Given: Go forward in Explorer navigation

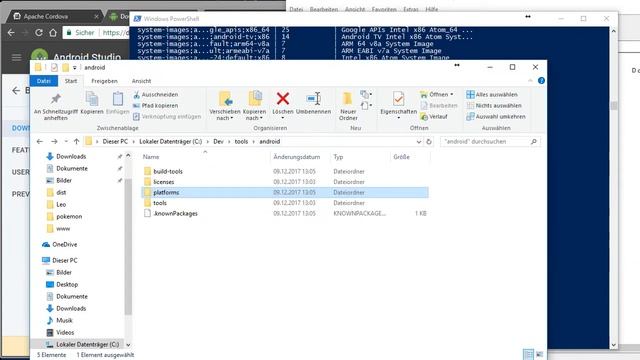Looking at the screenshot, I should tap(54, 142).
